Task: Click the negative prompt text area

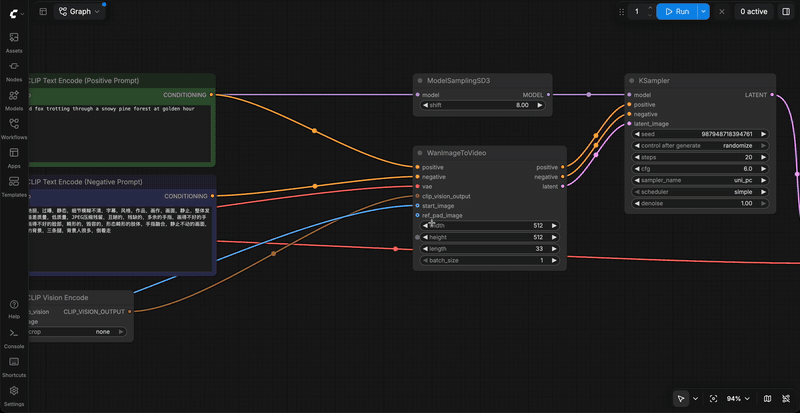Action: pos(119,238)
